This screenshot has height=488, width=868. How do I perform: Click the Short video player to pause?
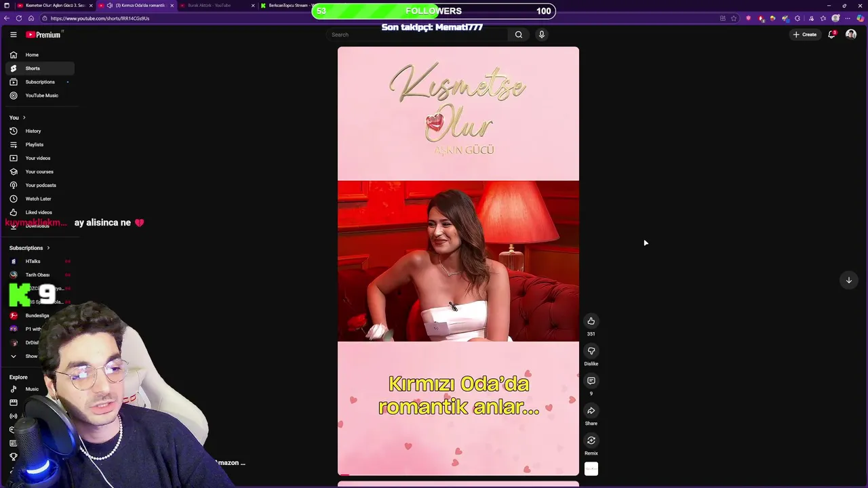click(x=458, y=261)
